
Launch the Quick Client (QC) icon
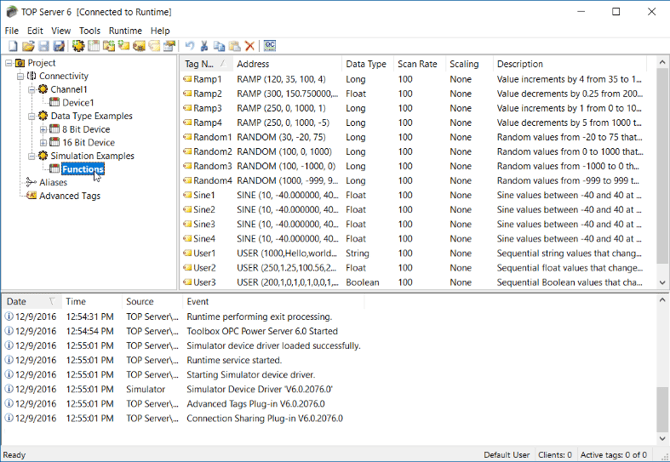click(270, 46)
